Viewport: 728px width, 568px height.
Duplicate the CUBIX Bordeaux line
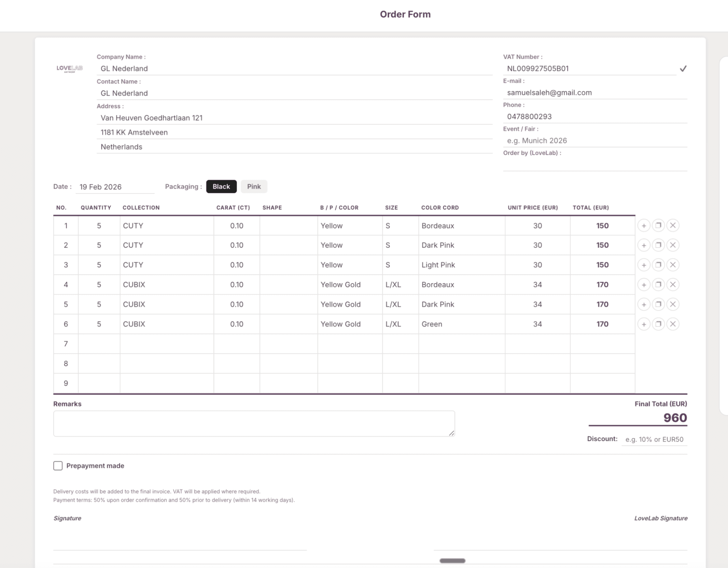point(659,284)
